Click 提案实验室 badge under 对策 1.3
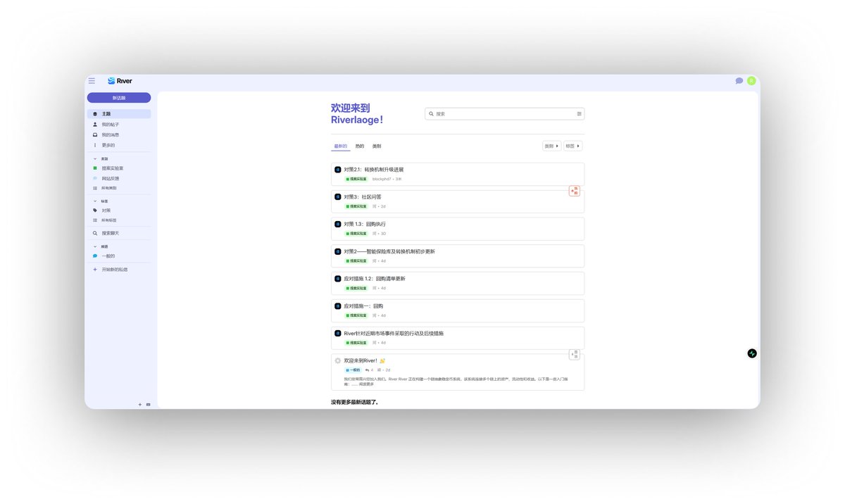845x504 pixels. (356, 234)
